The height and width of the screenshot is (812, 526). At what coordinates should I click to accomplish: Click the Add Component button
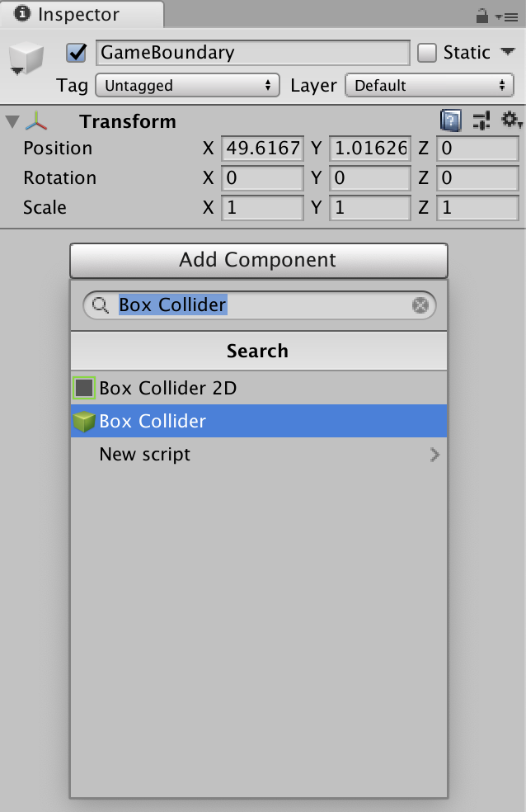coord(258,260)
